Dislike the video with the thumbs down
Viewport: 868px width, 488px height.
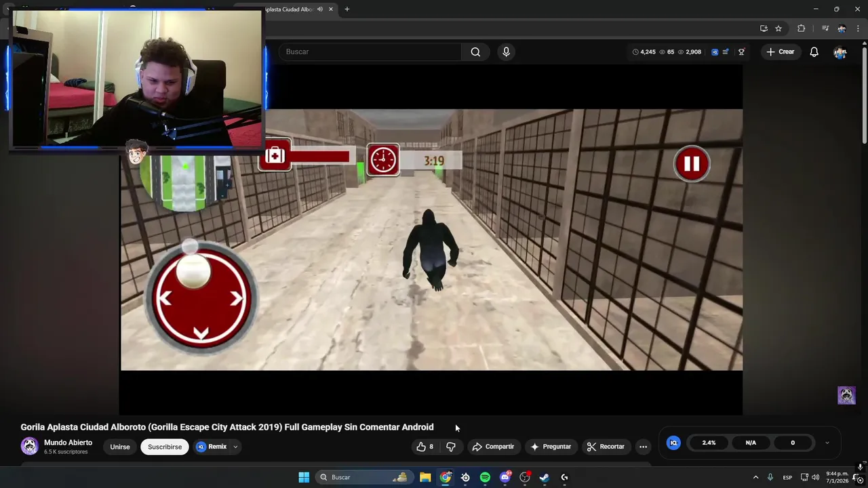tap(451, 447)
